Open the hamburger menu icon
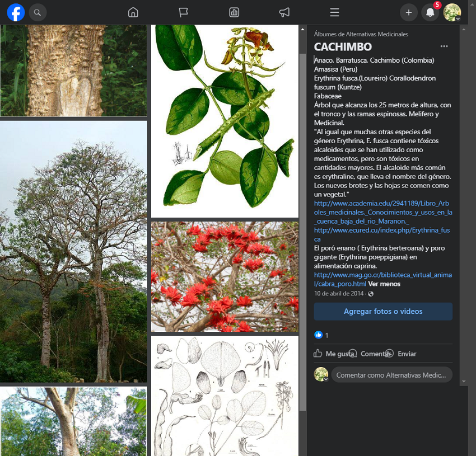Image resolution: width=476 pixels, height=456 pixels. (x=334, y=12)
